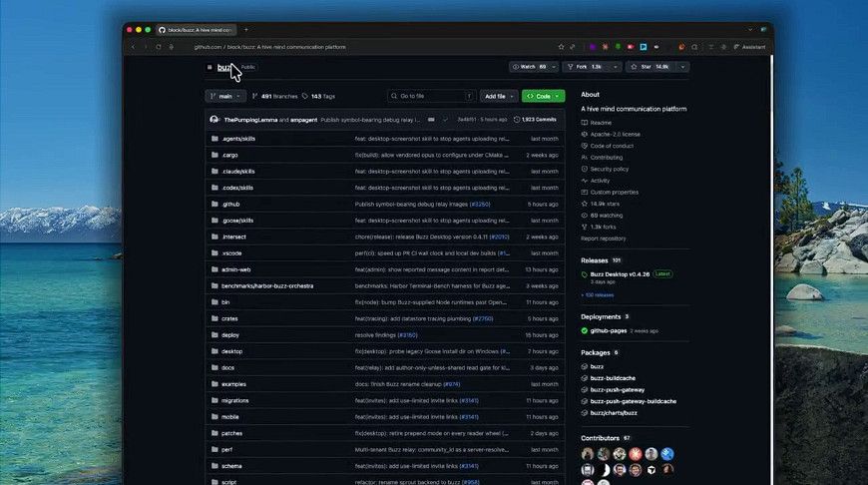Click the green github-pages deployment check icon
868x485 pixels.
pyautogui.click(x=584, y=330)
